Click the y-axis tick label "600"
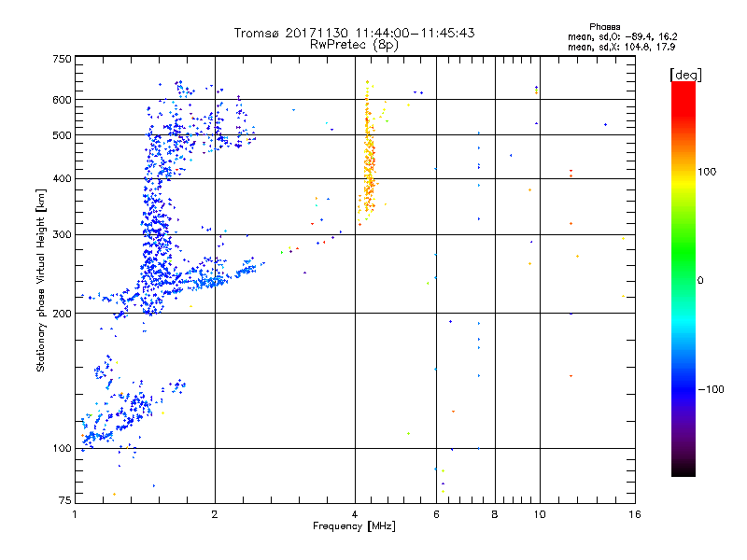This screenshot has height=560, width=747. point(62,100)
